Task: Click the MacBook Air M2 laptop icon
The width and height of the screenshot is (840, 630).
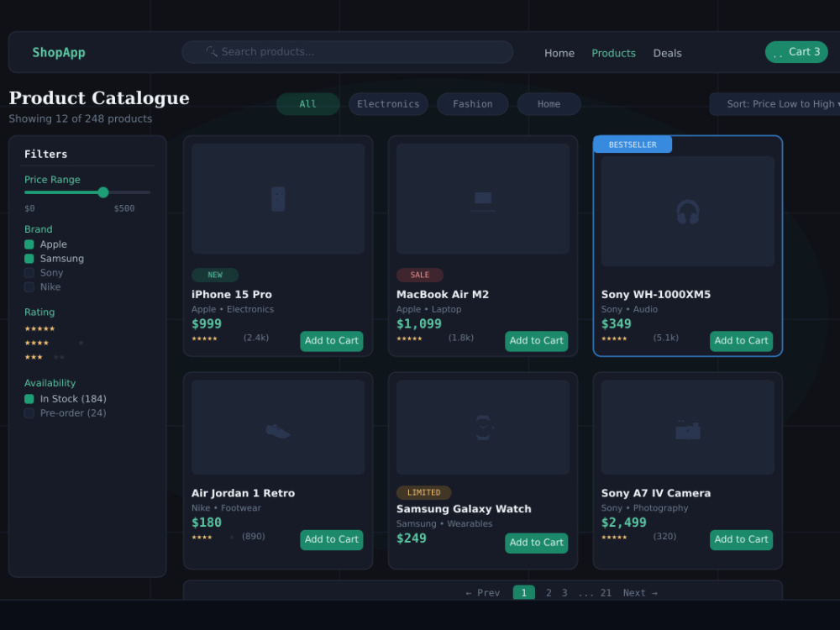Action: point(483,201)
